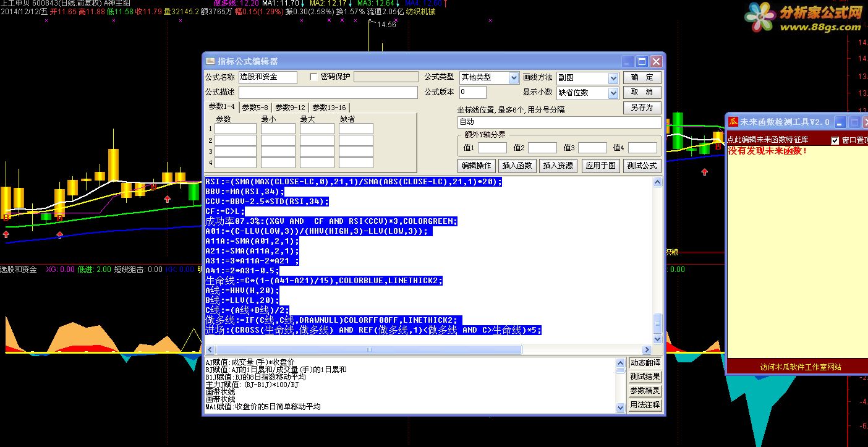Click code line 'BBV:=MA(RSI,34);'

tap(244, 192)
